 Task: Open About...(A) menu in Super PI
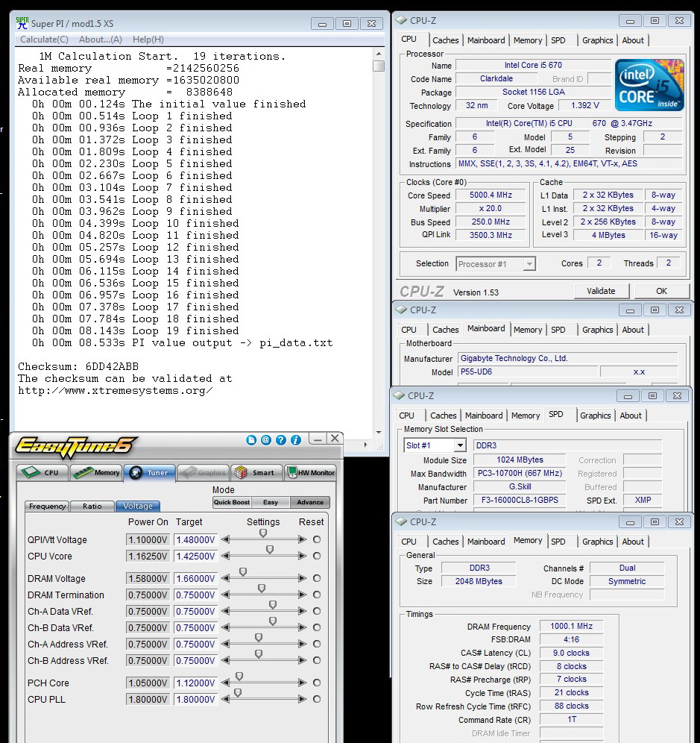pyautogui.click(x=101, y=40)
